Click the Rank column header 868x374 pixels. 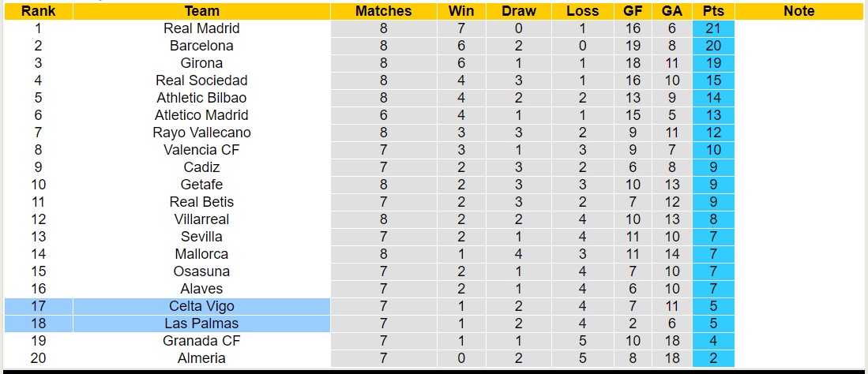tap(38, 11)
